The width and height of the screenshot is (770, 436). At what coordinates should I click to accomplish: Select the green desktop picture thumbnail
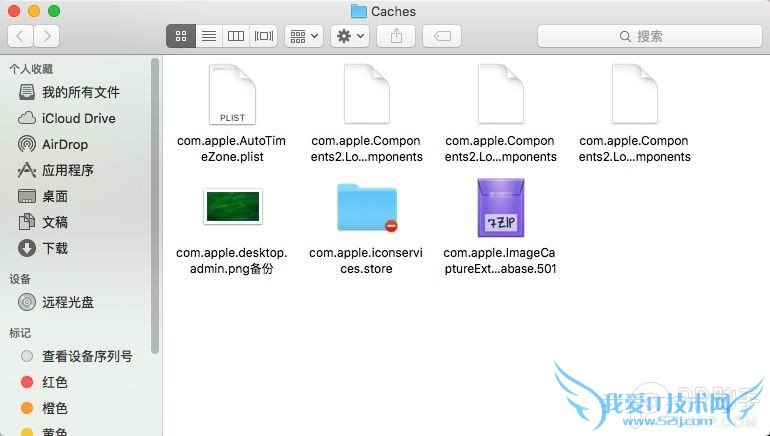(233, 206)
